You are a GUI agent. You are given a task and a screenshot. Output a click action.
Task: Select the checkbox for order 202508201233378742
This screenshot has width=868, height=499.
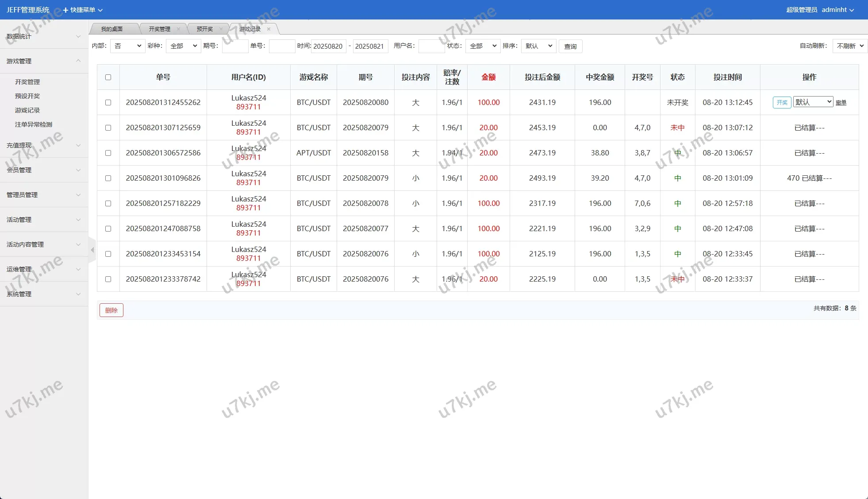(x=108, y=279)
